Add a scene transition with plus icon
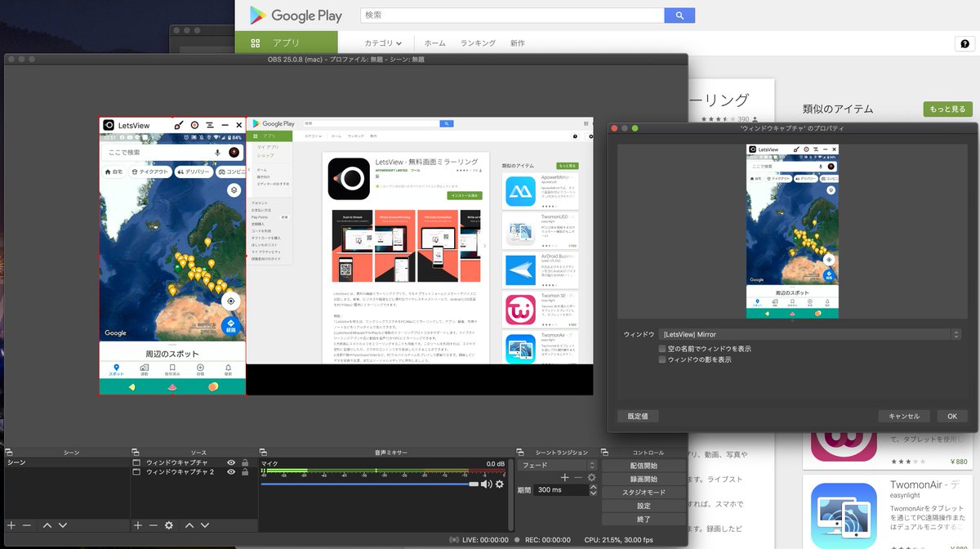Screen dimensions: 980x549 (564, 477)
